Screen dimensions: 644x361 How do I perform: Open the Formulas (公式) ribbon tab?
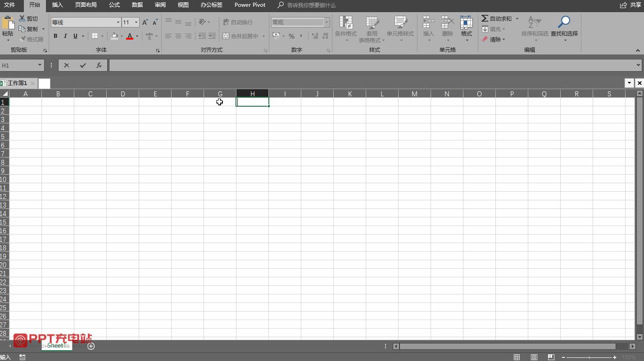(x=114, y=5)
